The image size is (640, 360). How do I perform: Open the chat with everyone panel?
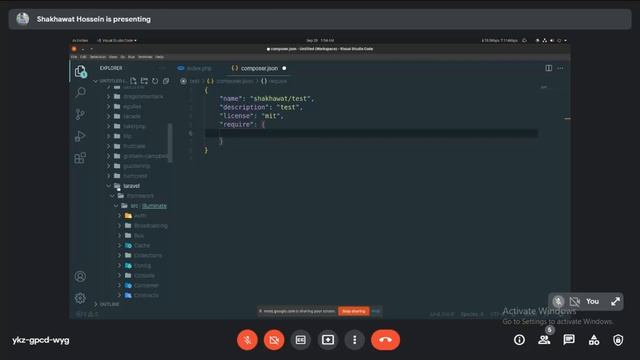(x=569, y=340)
